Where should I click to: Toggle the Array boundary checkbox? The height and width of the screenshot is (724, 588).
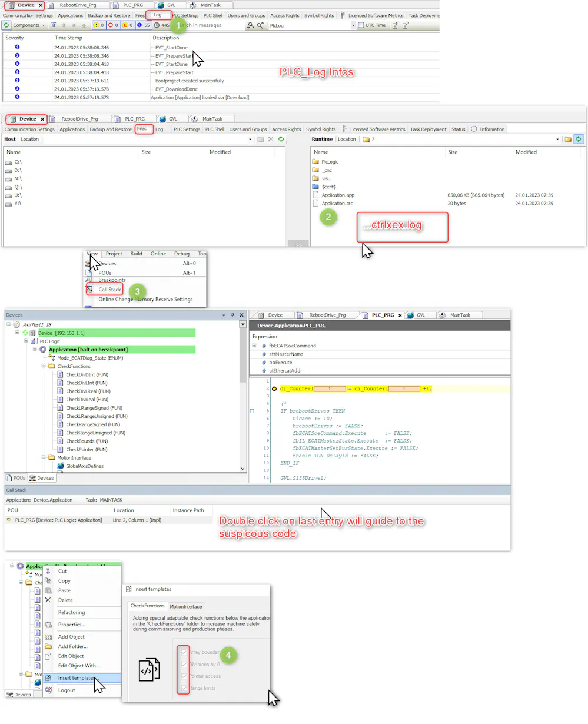point(184,652)
